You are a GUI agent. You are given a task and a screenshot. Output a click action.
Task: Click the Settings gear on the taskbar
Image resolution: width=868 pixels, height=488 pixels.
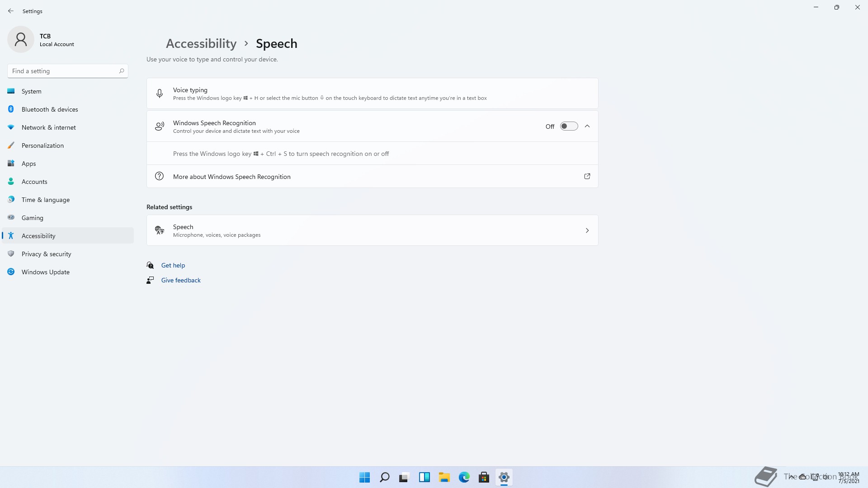tap(504, 477)
